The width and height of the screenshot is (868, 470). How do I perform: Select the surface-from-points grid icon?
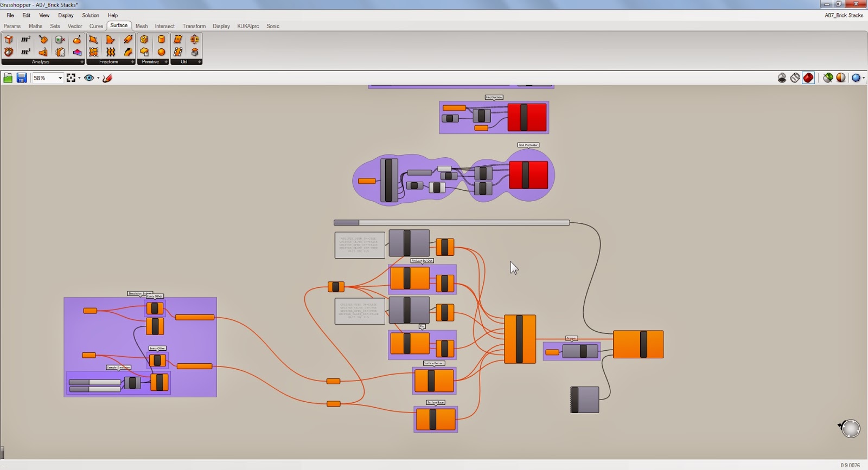[x=93, y=52]
